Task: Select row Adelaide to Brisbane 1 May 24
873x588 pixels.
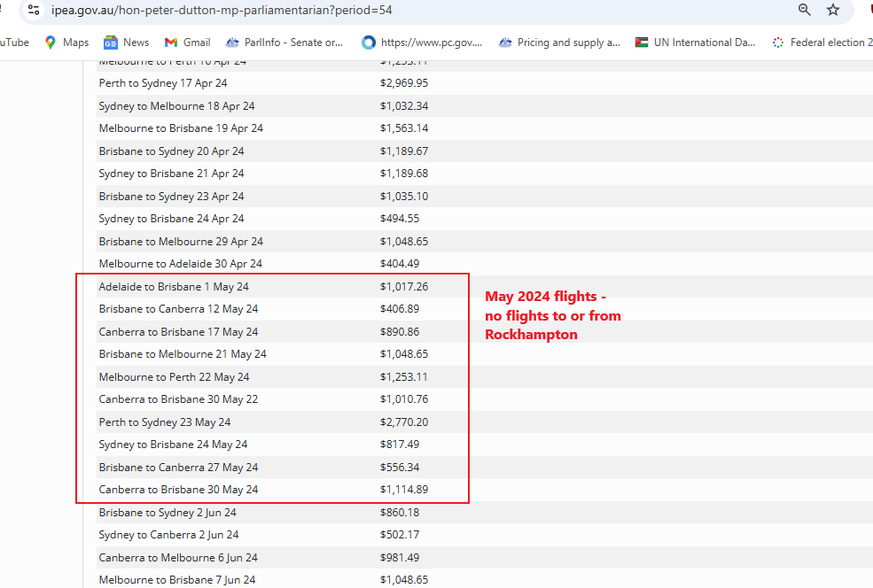Action: point(485,287)
